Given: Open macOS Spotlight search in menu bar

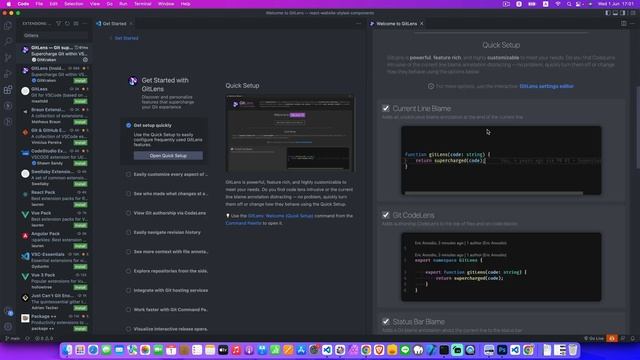Looking at the screenshot, I should [x=569, y=4].
